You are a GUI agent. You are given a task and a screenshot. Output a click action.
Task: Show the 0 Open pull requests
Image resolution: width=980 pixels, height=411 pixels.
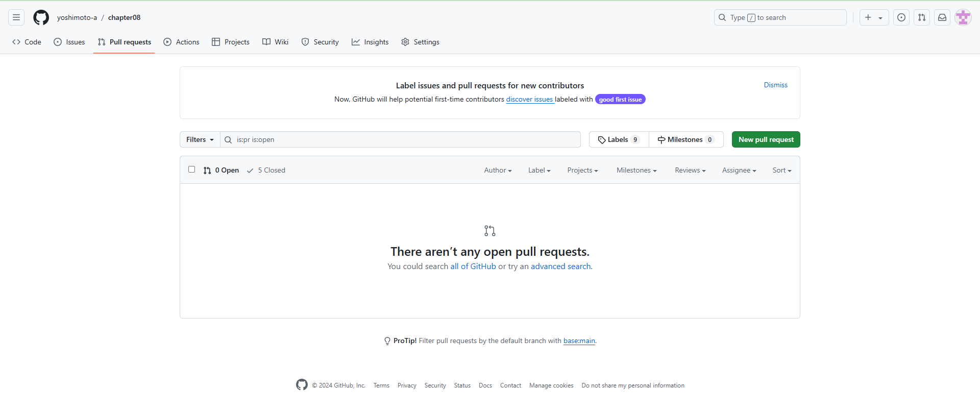(x=222, y=171)
